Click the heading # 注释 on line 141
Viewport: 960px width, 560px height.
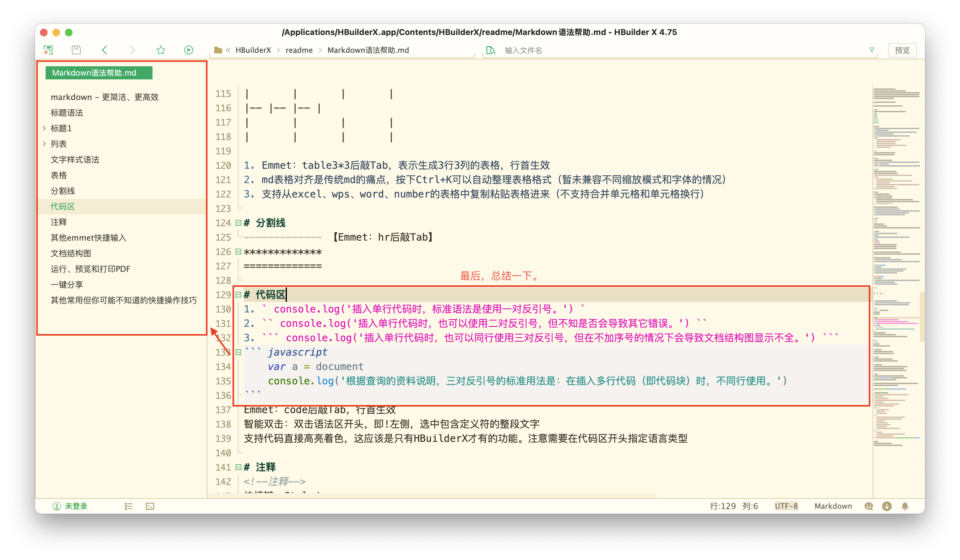[x=259, y=467]
